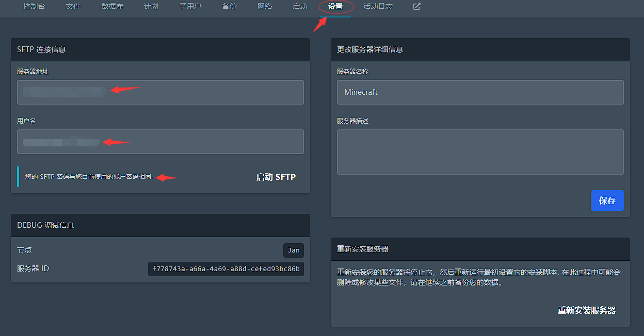Open the 文件 tab
Image resolution: width=644 pixels, height=336 pixels.
click(x=73, y=7)
